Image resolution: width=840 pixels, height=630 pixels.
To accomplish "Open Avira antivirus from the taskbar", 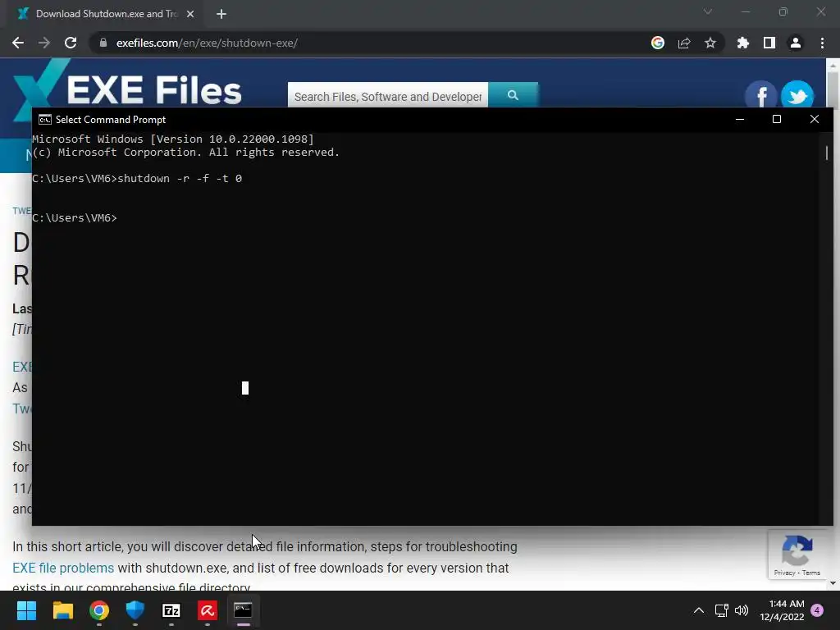I will [208, 610].
